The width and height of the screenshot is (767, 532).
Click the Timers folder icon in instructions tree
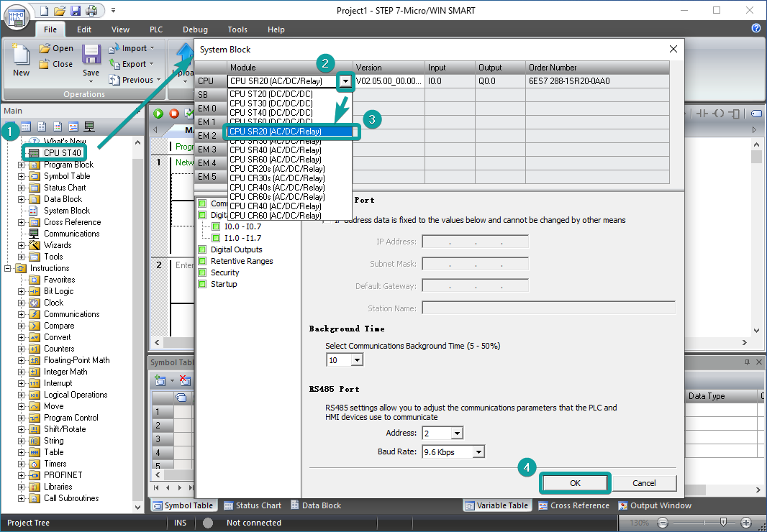point(35,464)
